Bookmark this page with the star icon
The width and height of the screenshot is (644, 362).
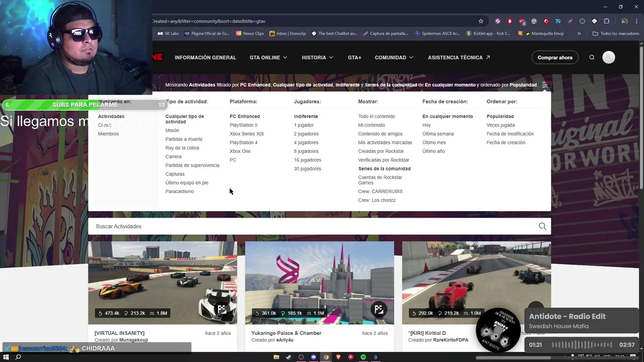click(481, 21)
